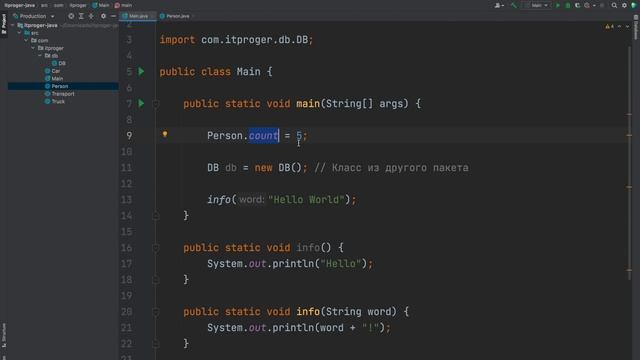Click the warnings indicator in the editor corner

point(609,27)
